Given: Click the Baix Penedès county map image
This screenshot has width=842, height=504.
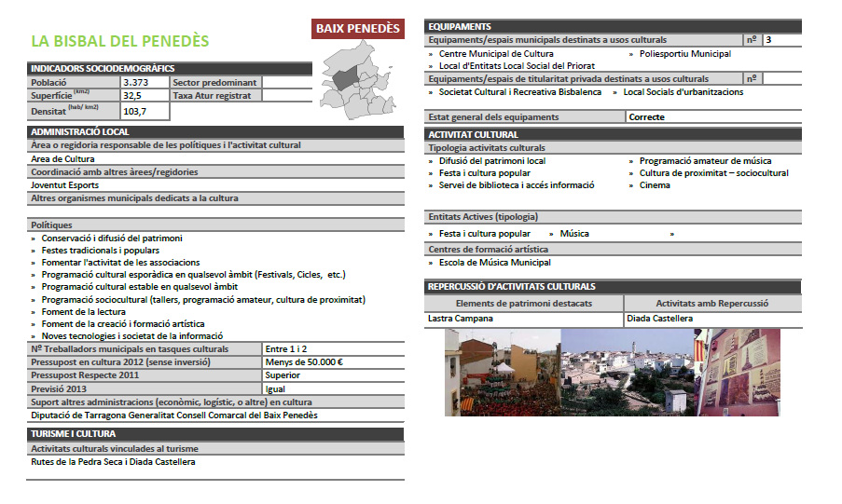Looking at the screenshot, I should click(x=358, y=80).
